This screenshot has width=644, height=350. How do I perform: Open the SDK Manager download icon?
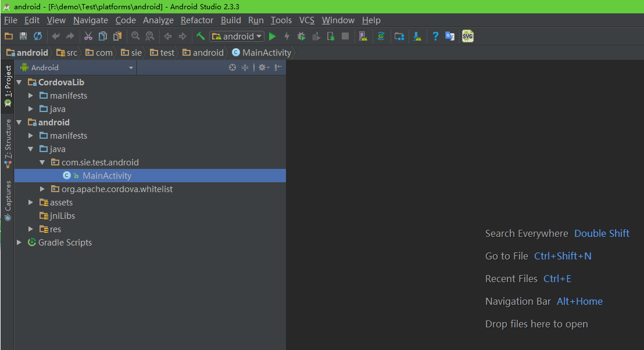point(417,36)
